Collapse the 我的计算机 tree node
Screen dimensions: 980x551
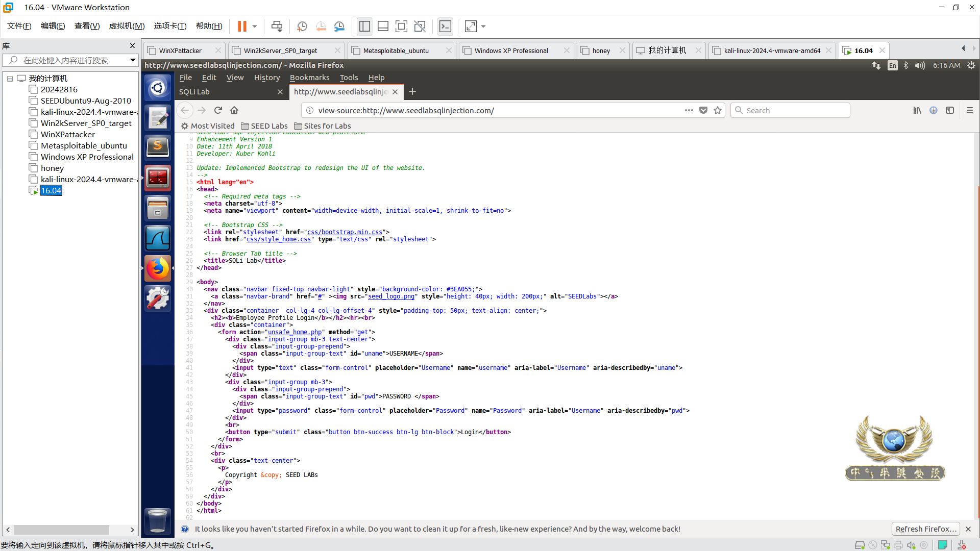pyautogui.click(x=10, y=79)
